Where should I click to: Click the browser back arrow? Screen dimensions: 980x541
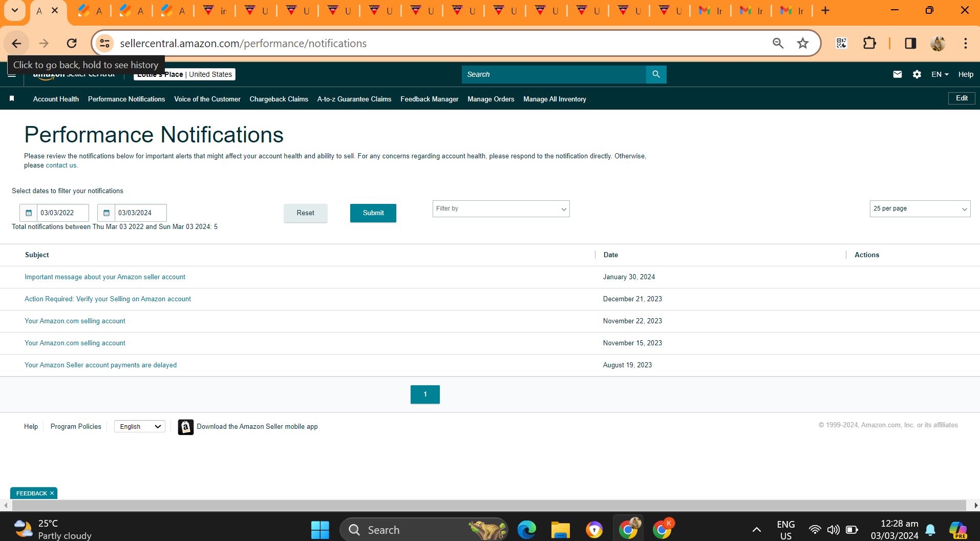click(x=17, y=44)
